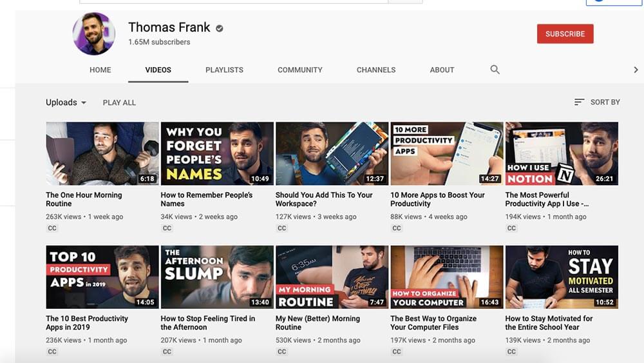The height and width of the screenshot is (363, 644).
Task: Click the 6:18 morning routine thumbnail
Action: [102, 153]
